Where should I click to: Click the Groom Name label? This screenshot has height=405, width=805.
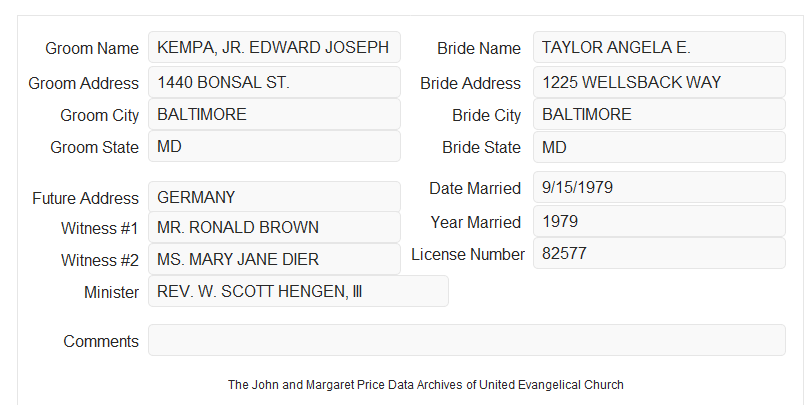click(92, 48)
